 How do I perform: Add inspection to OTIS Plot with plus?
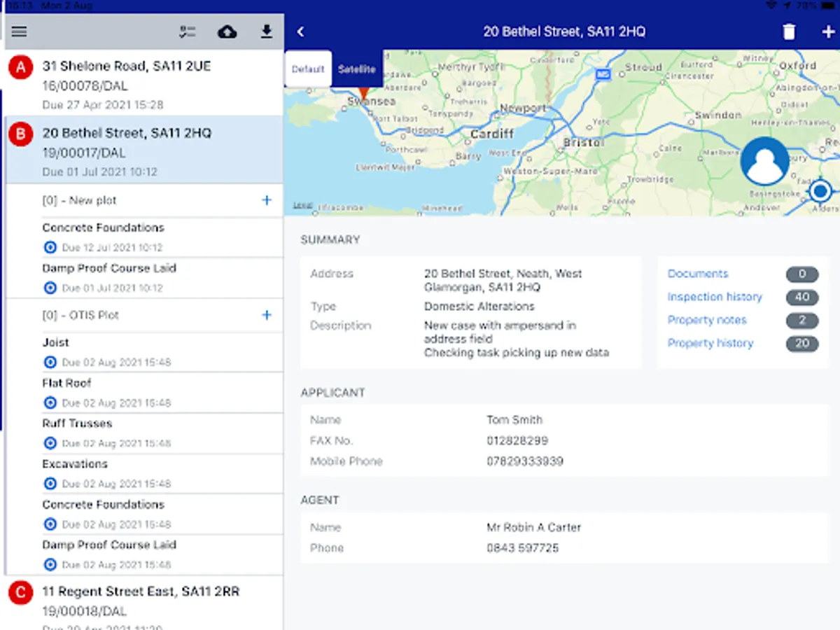(x=267, y=315)
